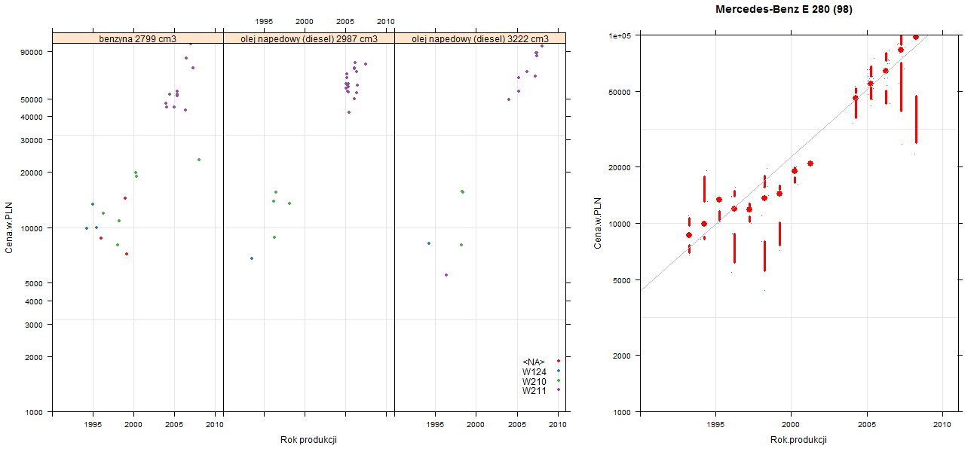Select the 'benzyna 2799 cm3' panel header

click(x=138, y=38)
